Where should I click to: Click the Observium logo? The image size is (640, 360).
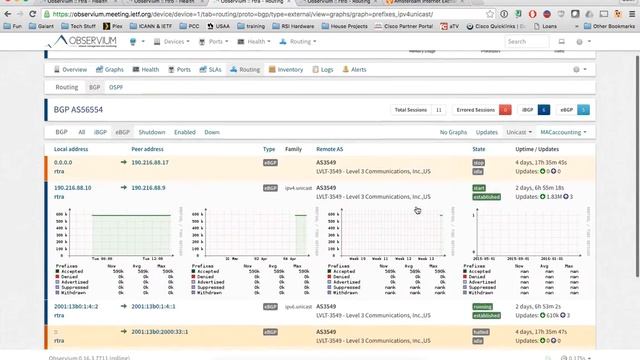click(83, 41)
